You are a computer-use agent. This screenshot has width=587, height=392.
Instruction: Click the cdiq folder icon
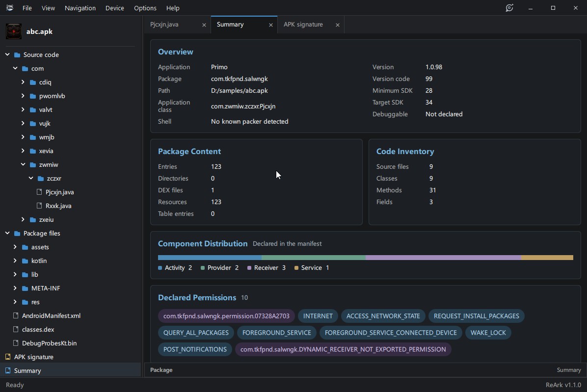[x=33, y=82]
